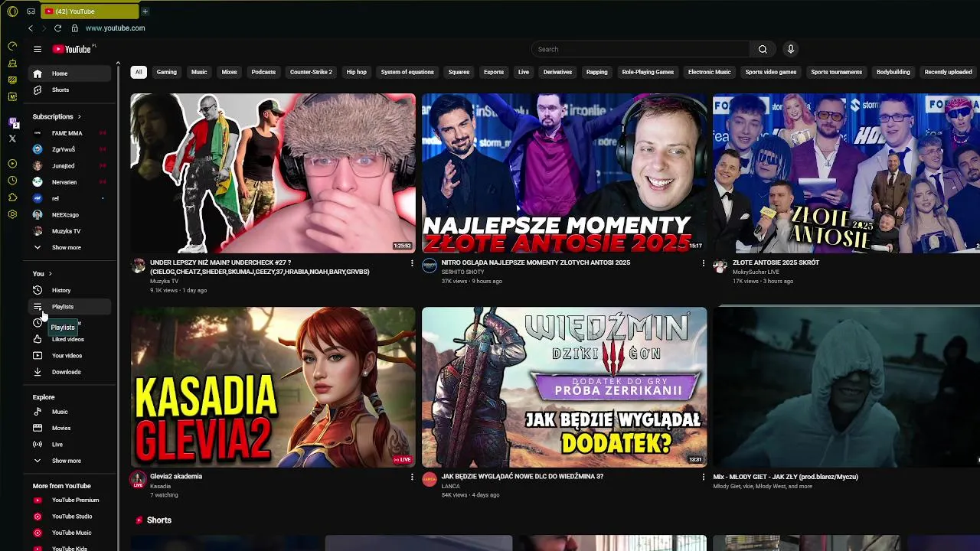Click the Mix - MŁODY GIET title
Image resolution: width=980 pixels, height=551 pixels.
point(786,477)
